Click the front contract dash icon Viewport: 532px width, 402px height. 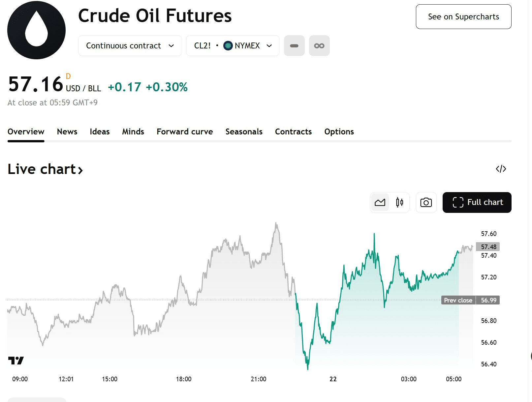point(294,46)
